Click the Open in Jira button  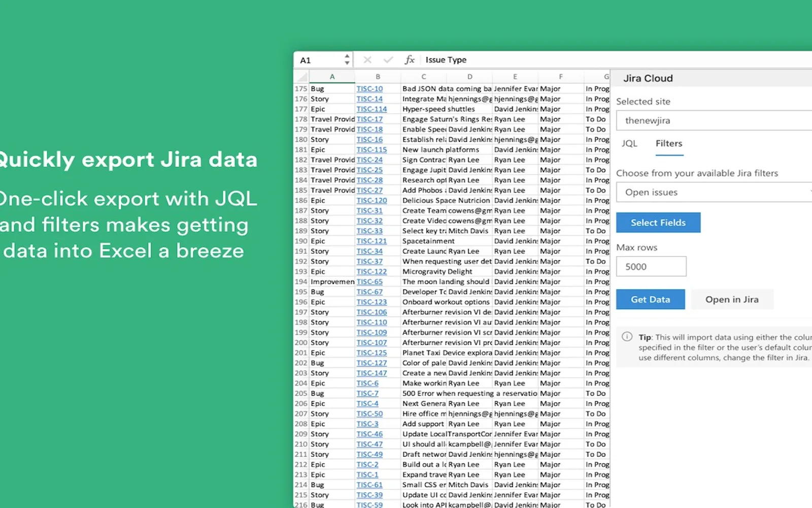[732, 300]
